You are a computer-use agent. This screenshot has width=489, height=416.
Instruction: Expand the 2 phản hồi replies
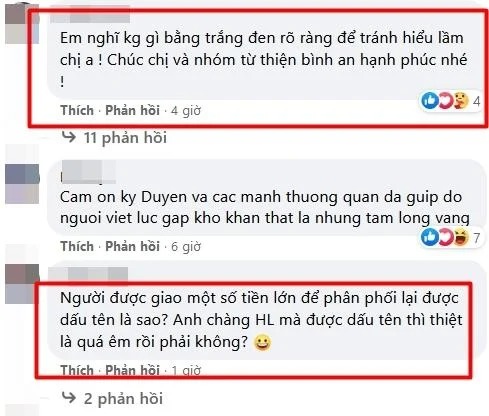click(x=123, y=399)
